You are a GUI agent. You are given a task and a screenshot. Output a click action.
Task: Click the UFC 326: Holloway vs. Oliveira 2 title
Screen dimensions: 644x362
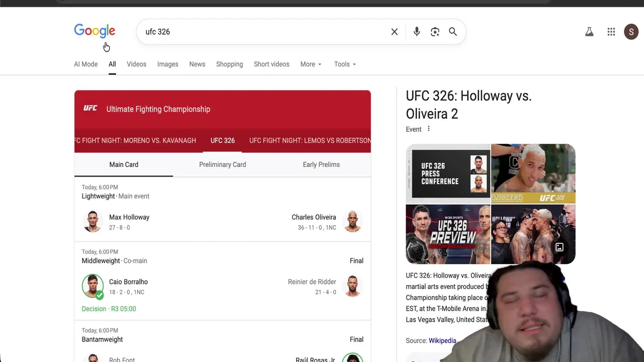point(469,105)
